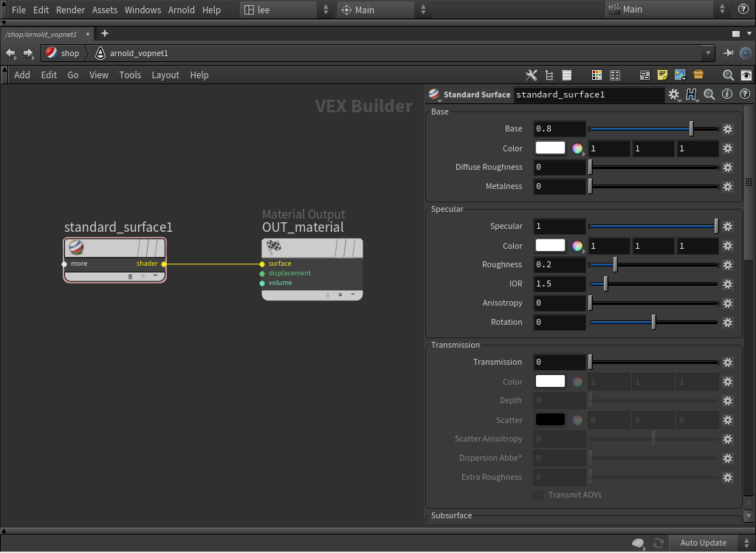
Task: Open the toolbox icon in the network toolbar
Action: [698, 75]
